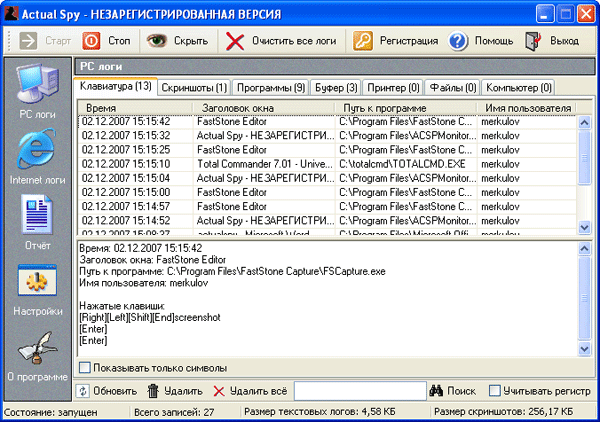The height and width of the screenshot is (422, 600).
Task: Sort by Путь к программе column header
Action: (x=406, y=108)
